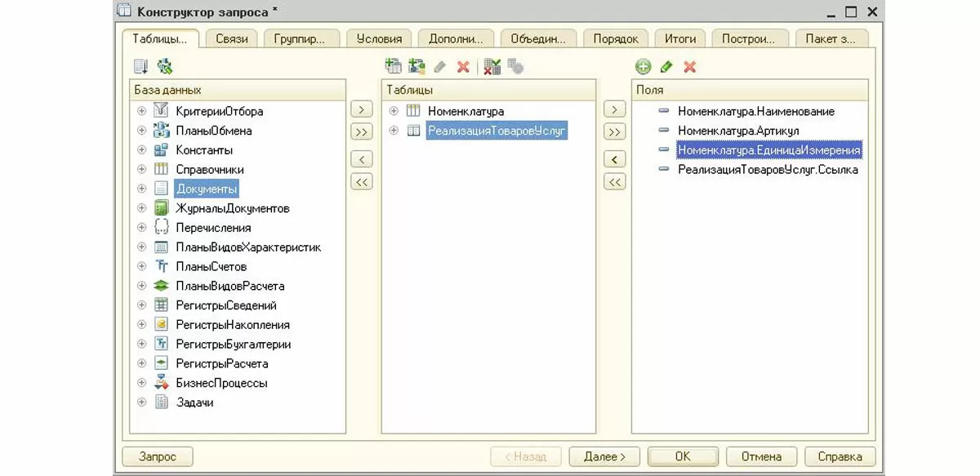The image size is (980, 476).
Task: Open the Пакет з... tab
Action: [x=831, y=38]
